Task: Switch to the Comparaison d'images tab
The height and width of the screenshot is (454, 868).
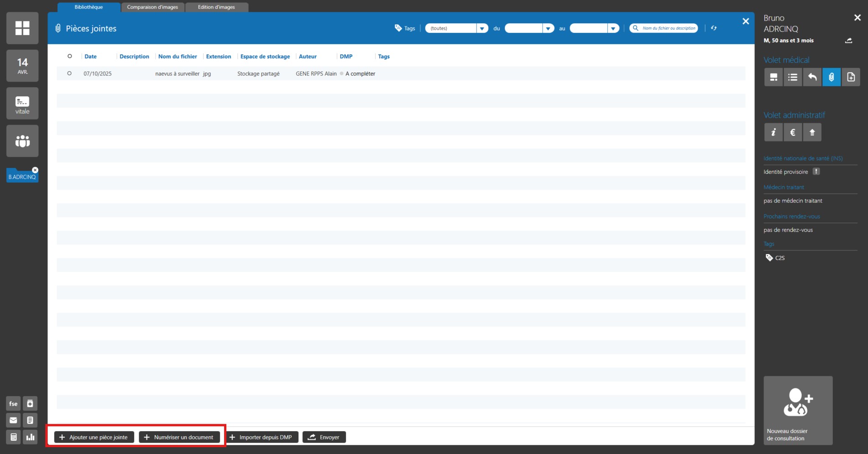Action: coord(152,7)
